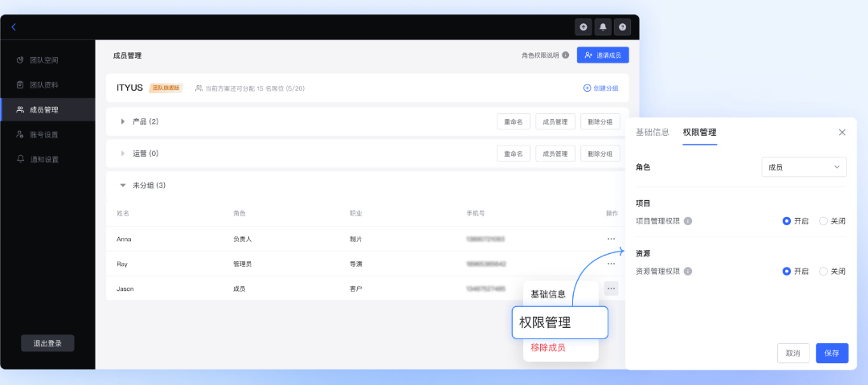Open the more options dots for Jason
868x385 pixels.
point(611,289)
